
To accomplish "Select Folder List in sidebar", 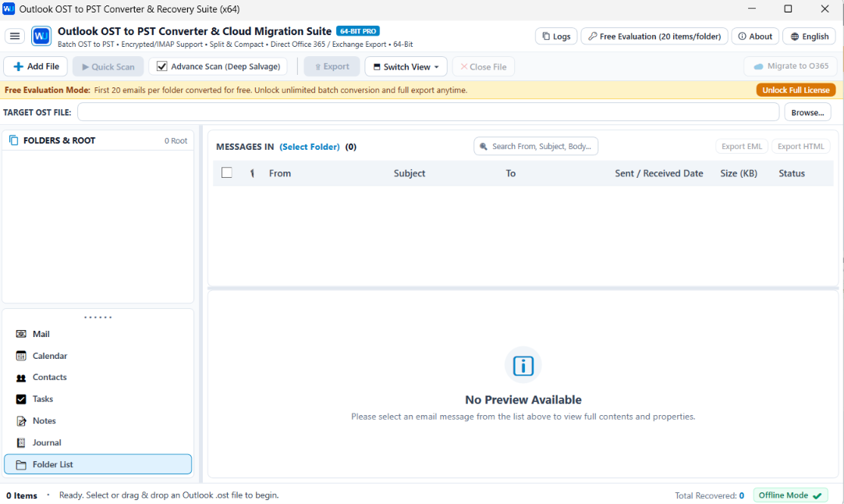I will 98,464.
